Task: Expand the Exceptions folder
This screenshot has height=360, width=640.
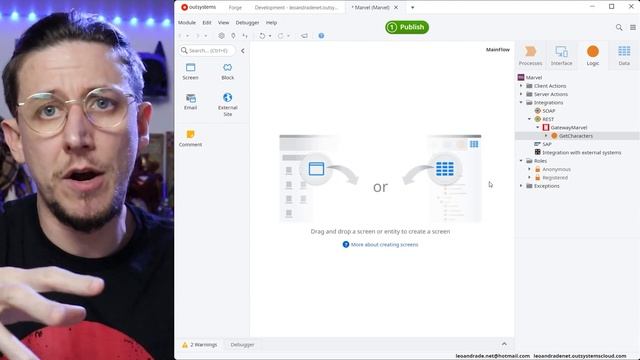Action: (521, 186)
